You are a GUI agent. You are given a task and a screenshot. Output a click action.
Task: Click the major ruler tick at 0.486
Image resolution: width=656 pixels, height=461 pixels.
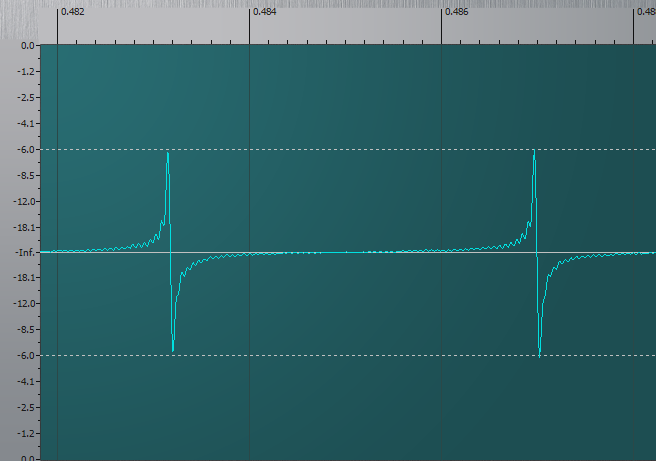pos(441,26)
